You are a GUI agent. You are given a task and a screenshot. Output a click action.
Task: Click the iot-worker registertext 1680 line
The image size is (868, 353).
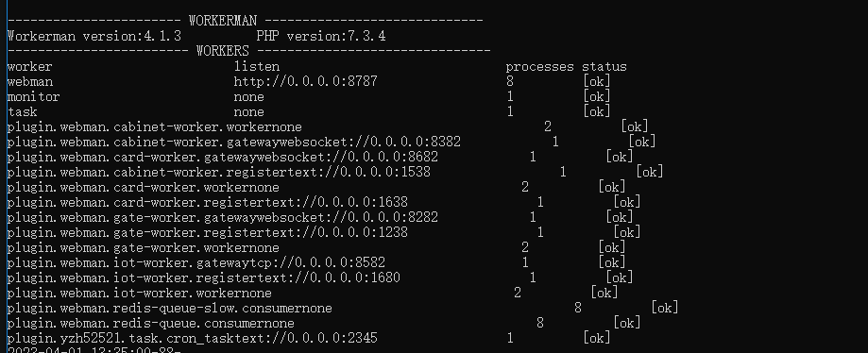tap(204, 277)
